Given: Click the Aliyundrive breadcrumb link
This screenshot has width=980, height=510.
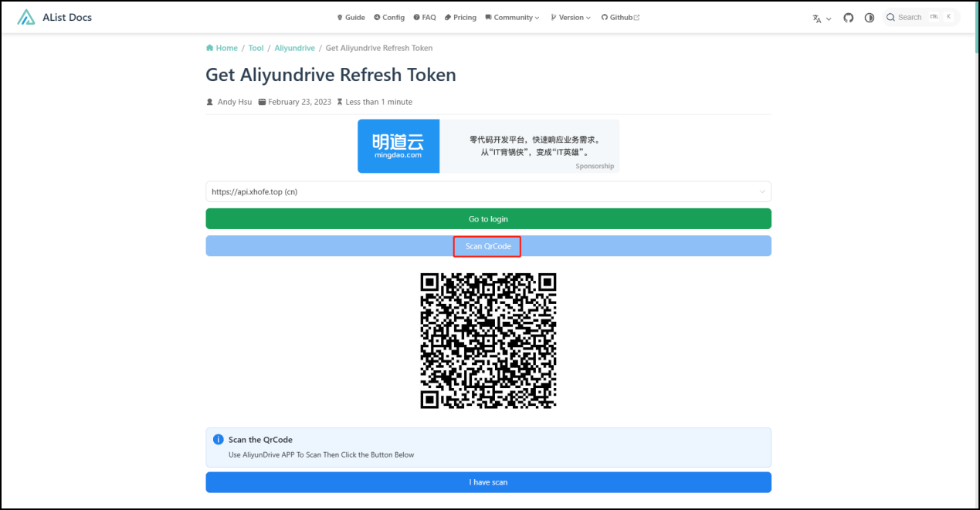Looking at the screenshot, I should [x=294, y=48].
